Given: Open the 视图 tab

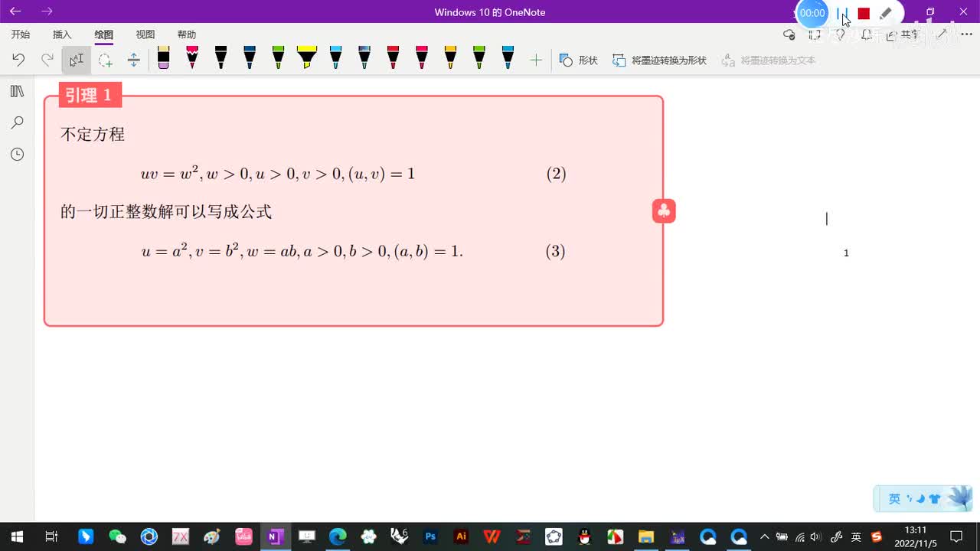Looking at the screenshot, I should pyautogui.click(x=145, y=34).
